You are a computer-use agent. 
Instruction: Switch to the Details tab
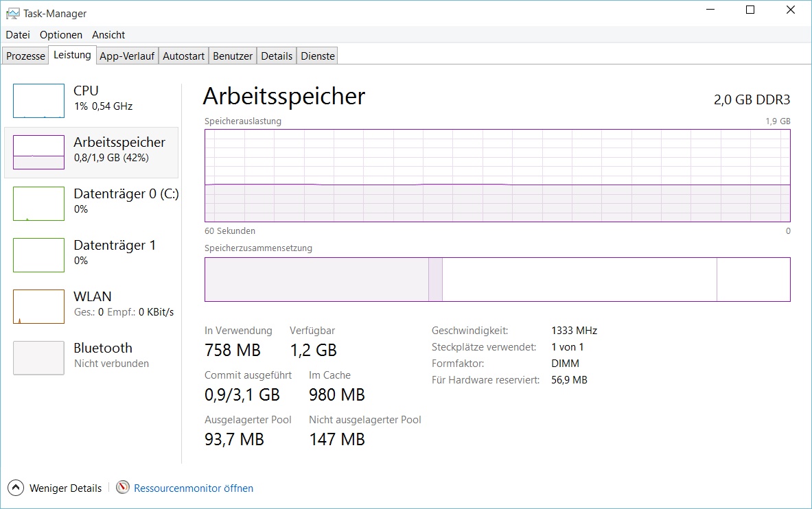277,56
